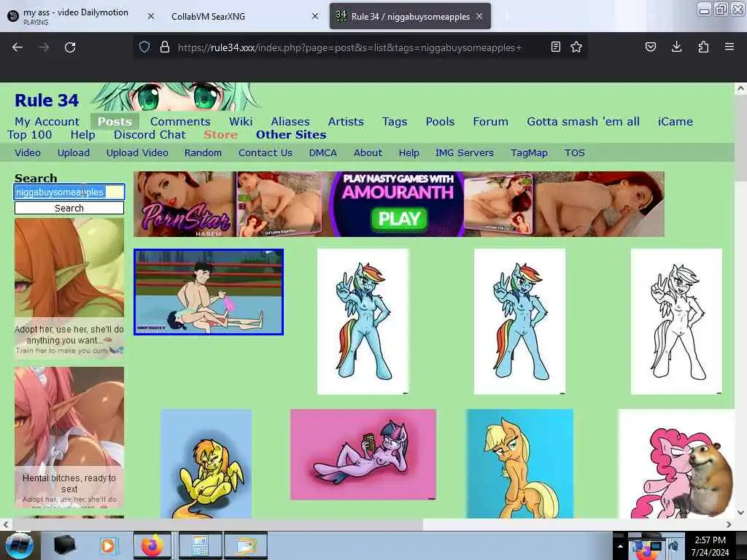Switch to the CollabVM SearXNG tab
This screenshot has width=747, height=560.
[208, 16]
